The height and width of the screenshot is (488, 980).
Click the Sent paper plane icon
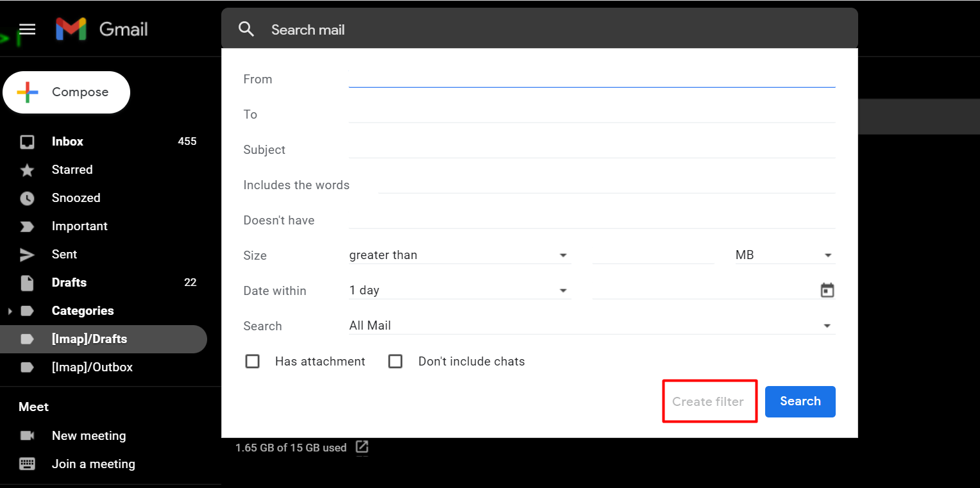[x=27, y=255]
